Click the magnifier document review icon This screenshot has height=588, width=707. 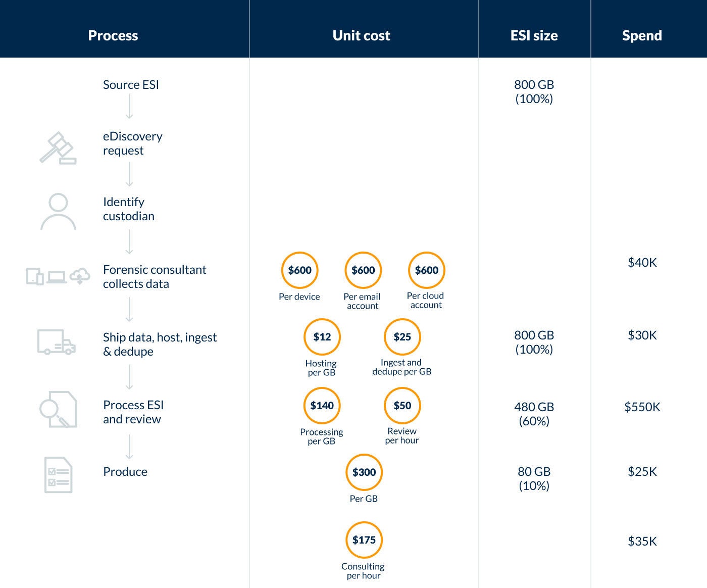point(59,409)
